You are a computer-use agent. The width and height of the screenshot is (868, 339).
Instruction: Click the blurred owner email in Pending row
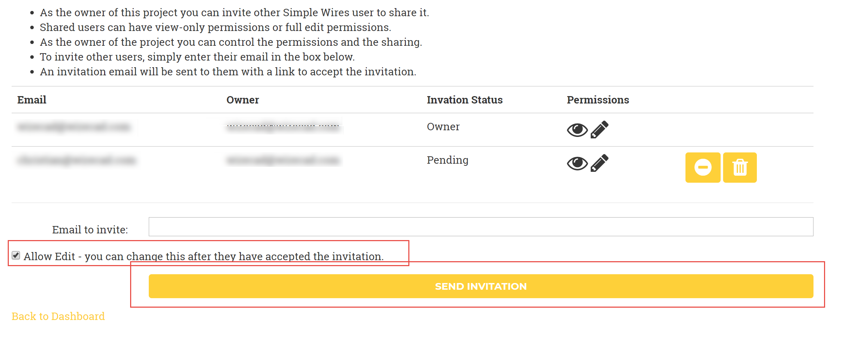[x=283, y=160]
